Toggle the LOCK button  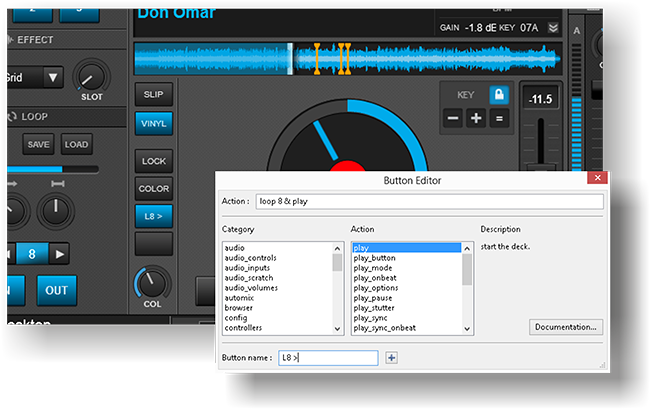[154, 161]
